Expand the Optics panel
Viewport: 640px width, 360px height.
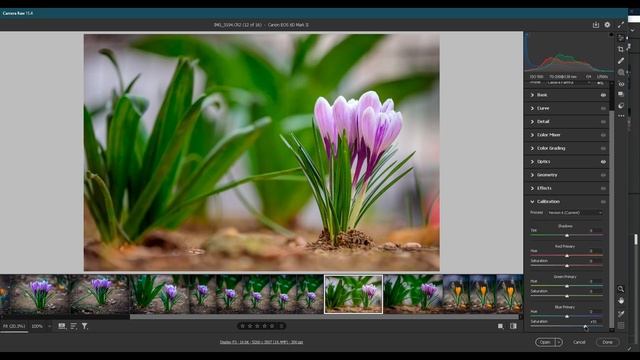[x=532, y=162]
